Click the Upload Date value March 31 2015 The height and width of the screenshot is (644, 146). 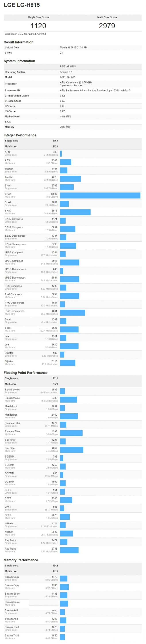[x=74, y=47]
